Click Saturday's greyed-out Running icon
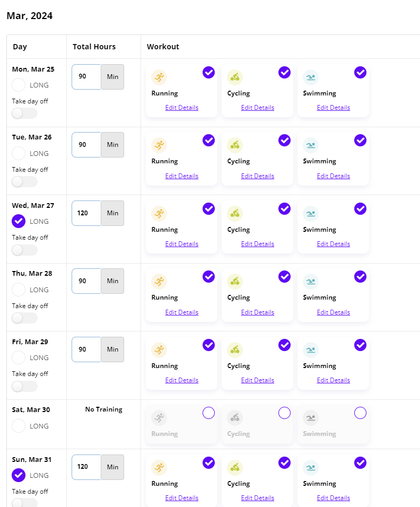Image resolution: width=420 pixels, height=507 pixels. pos(159,418)
